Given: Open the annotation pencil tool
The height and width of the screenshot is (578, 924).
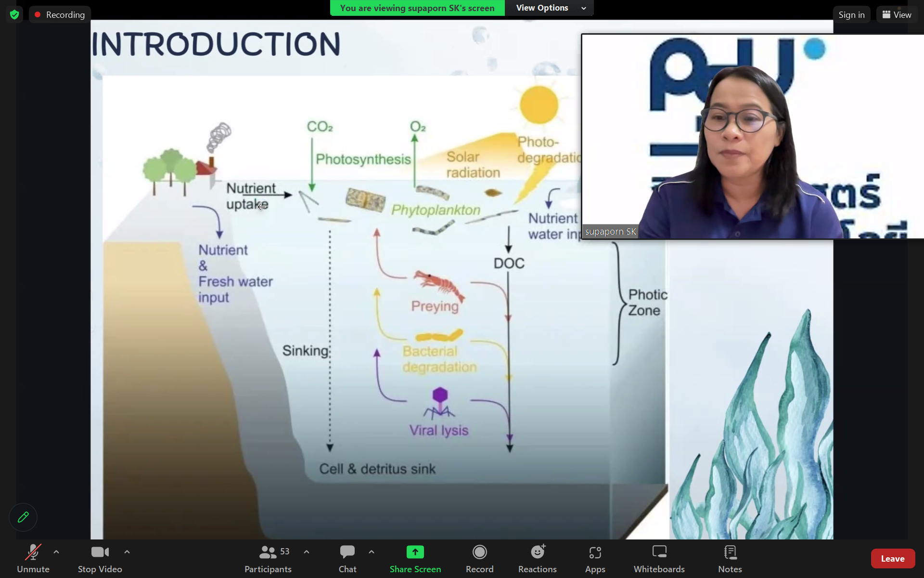Looking at the screenshot, I should 23,517.
